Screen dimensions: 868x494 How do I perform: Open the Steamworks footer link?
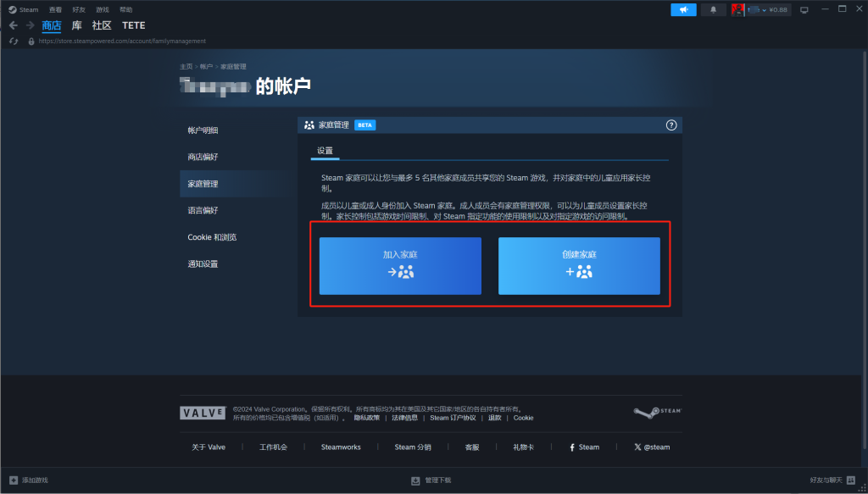point(341,447)
